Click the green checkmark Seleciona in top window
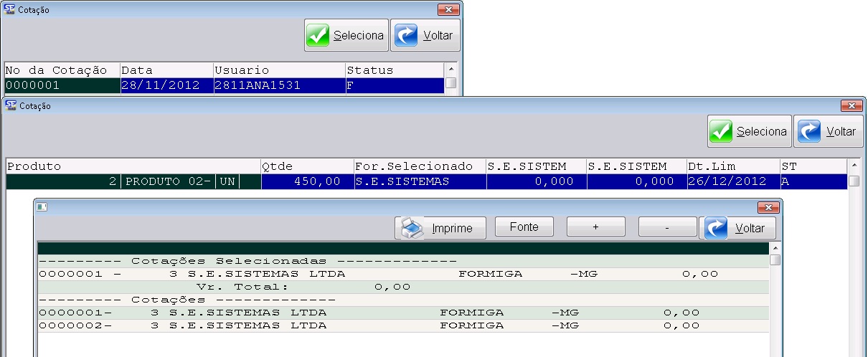 (346, 36)
